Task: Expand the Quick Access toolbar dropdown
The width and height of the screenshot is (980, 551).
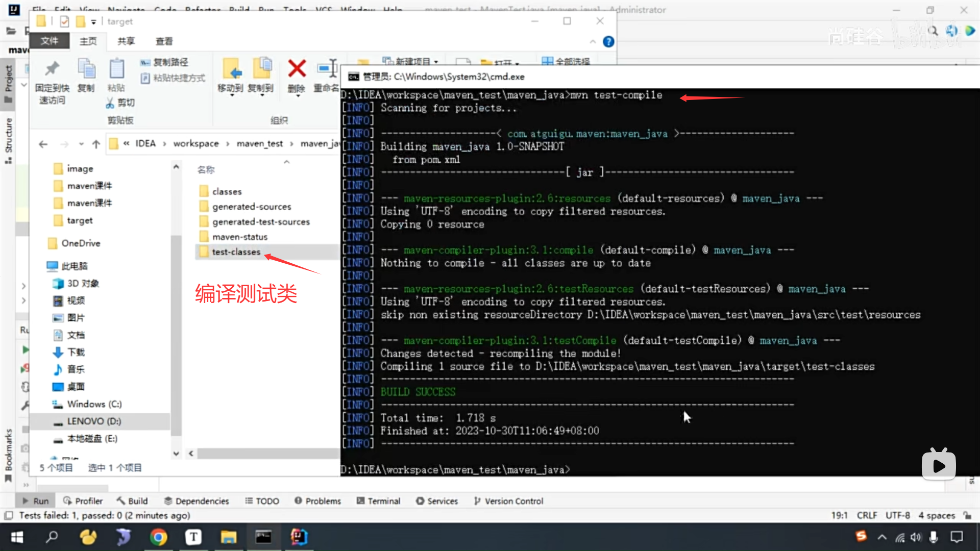Action: click(93, 21)
